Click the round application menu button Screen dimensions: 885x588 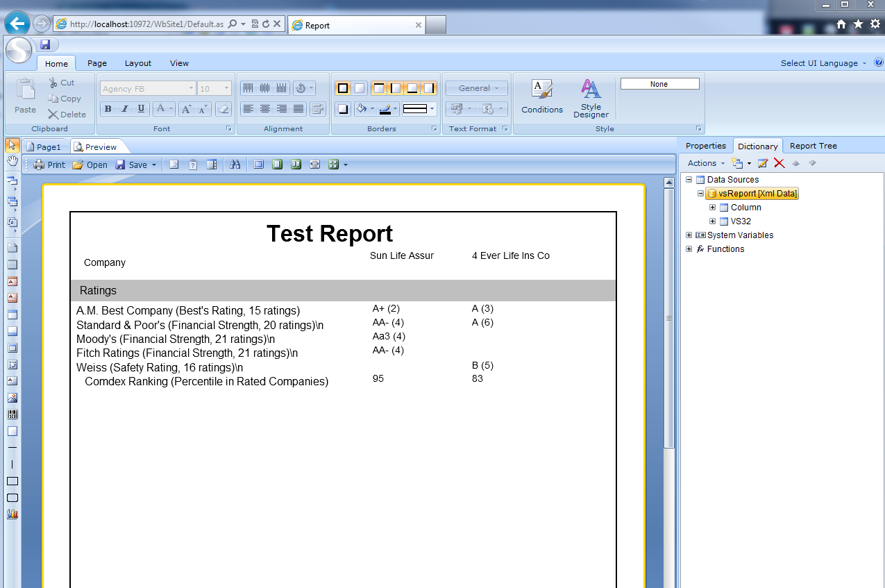pyautogui.click(x=19, y=50)
